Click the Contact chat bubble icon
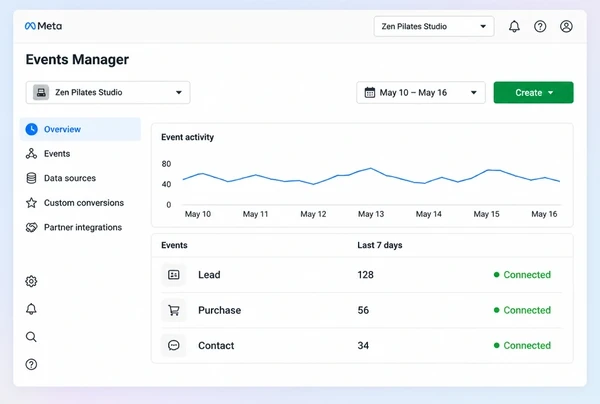Viewport: 600px width, 404px height. (174, 345)
